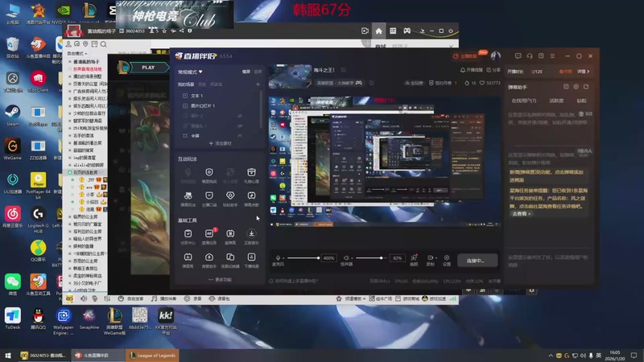
Task: Click the person icon in the YY sidebar toolbar
Action: (x=68, y=44)
